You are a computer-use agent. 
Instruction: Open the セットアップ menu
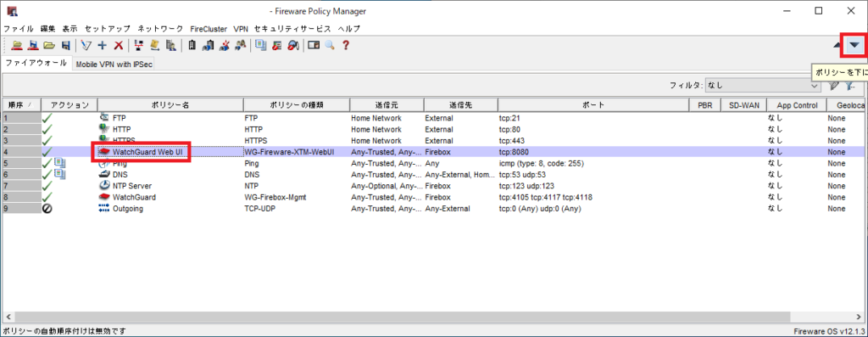(x=108, y=28)
